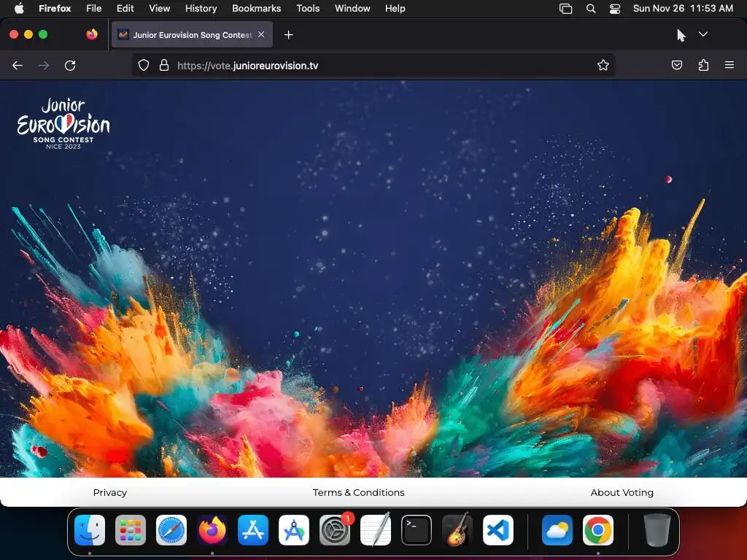This screenshot has height=560, width=747.
Task: Click the date and time in menu bar
Action: [683, 8]
